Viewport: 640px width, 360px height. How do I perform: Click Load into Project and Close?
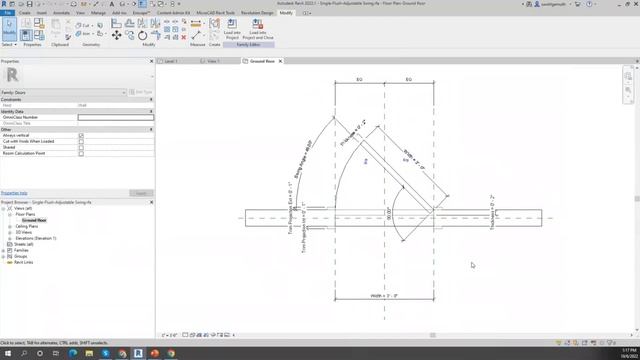[x=258, y=29]
